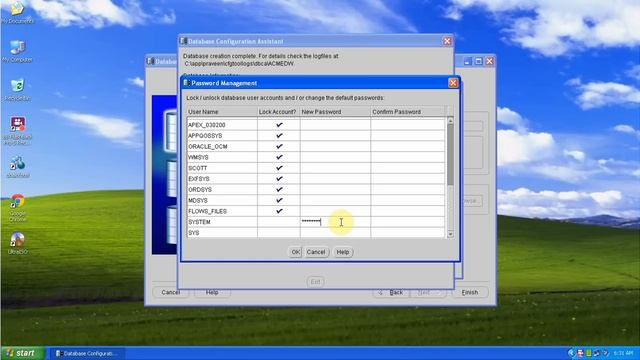This screenshot has height=360, width=640.
Task: Toggle Lock Account for EXFSYS
Action: pos(279,179)
